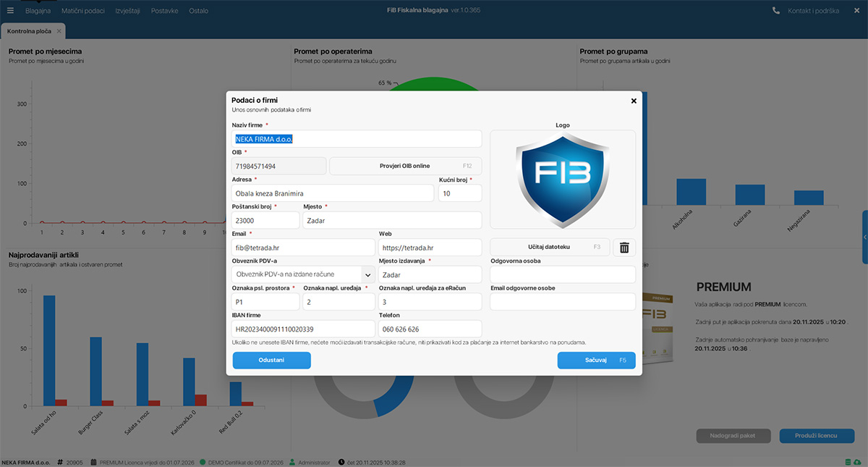Click into the IBAN firme field
The image size is (868, 467).
303,329
